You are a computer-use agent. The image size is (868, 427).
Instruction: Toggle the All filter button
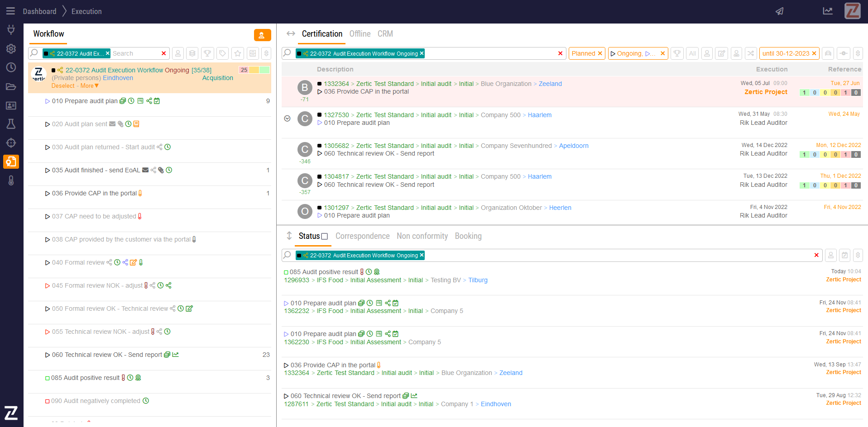[692, 53]
